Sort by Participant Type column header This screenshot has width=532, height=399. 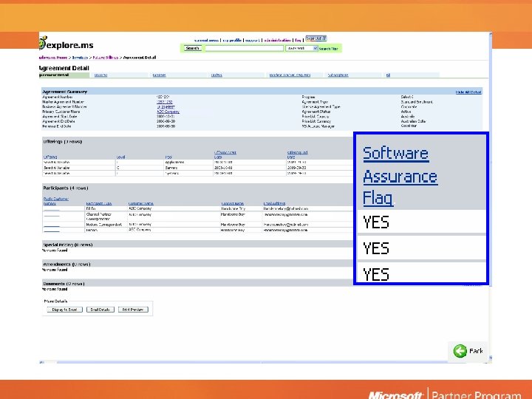pos(99,204)
